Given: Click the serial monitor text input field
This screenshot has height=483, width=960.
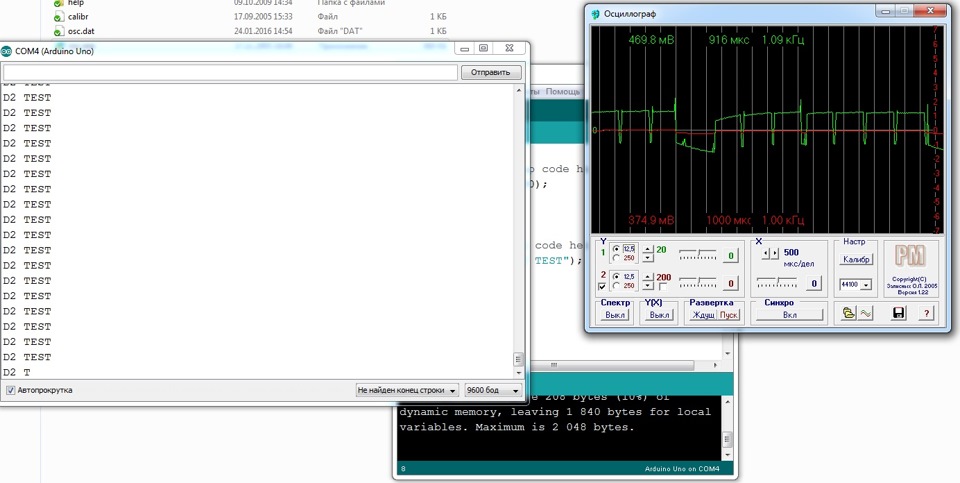Looking at the screenshot, I should (x=230, y=72).
